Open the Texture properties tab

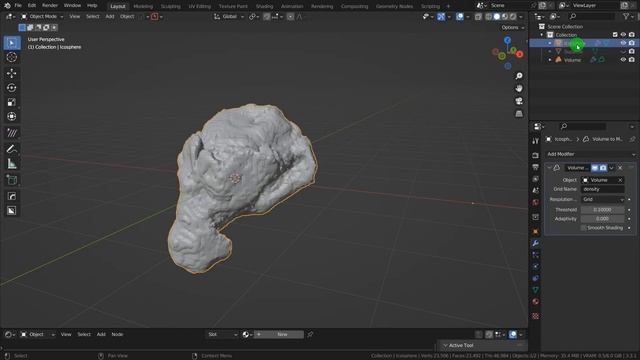536,316
